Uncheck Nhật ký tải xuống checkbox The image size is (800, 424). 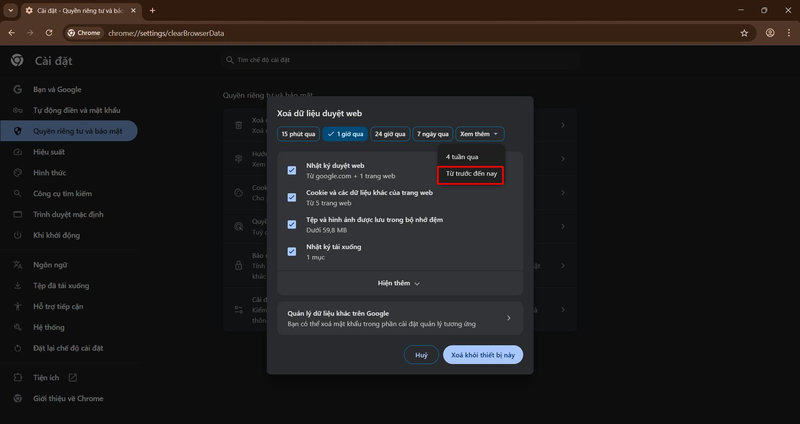(292, 252)
